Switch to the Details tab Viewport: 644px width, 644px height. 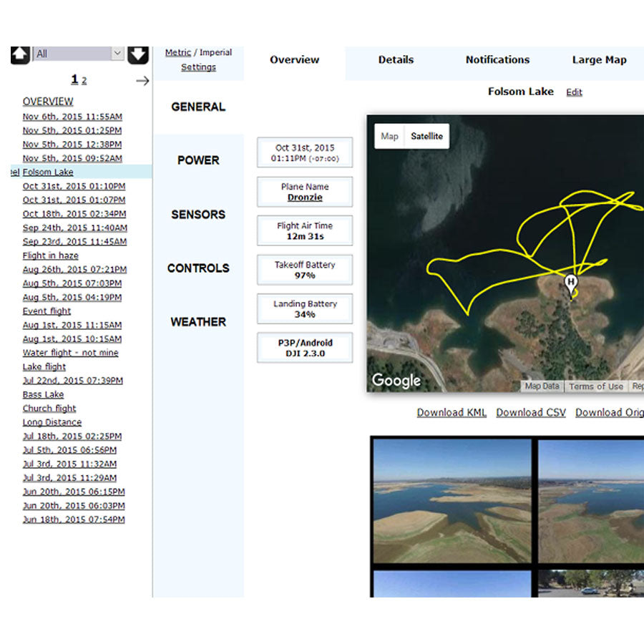[x=396, y=60]
